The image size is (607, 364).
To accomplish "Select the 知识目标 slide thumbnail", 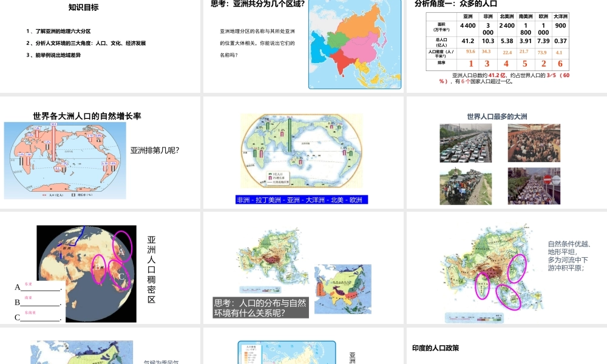I will (100, 46).
